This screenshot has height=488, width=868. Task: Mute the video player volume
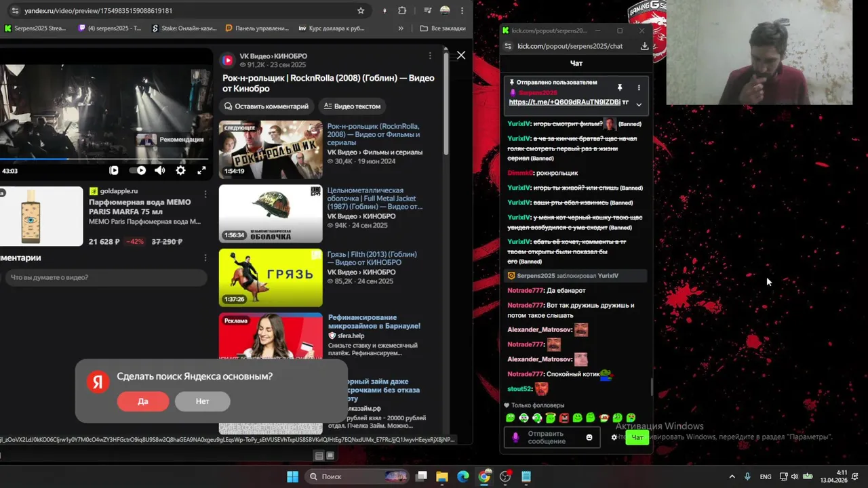[x=159, y=171]
